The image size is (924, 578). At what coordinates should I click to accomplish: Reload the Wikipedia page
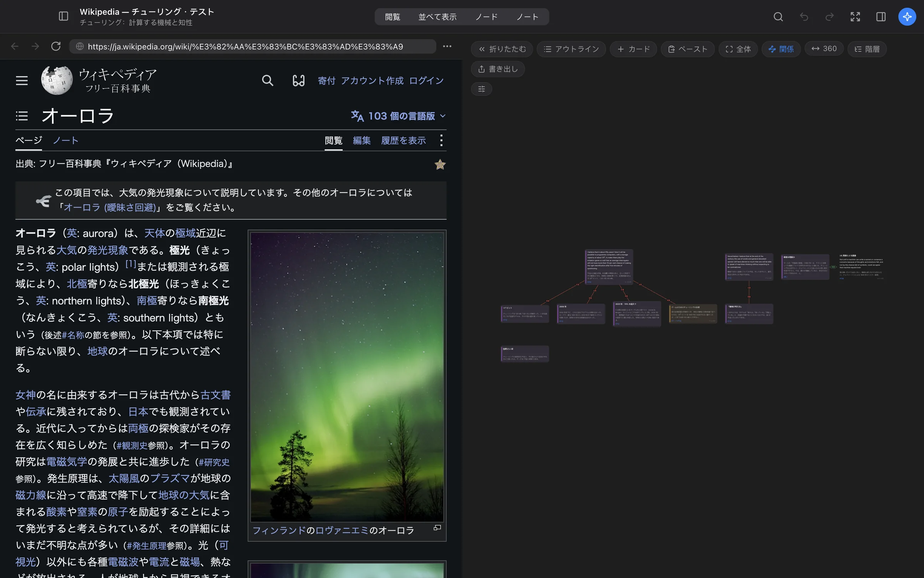[x=56, y=46]
